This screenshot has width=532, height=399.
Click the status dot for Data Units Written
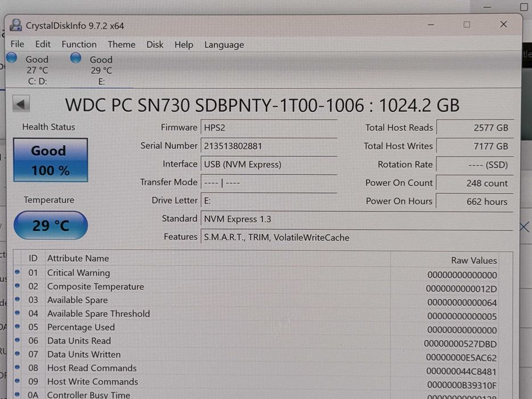tap(17, 353)
